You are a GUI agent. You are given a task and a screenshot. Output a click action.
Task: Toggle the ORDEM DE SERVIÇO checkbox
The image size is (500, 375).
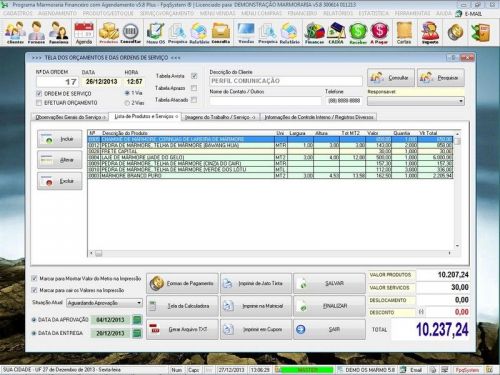pos(39,94)
